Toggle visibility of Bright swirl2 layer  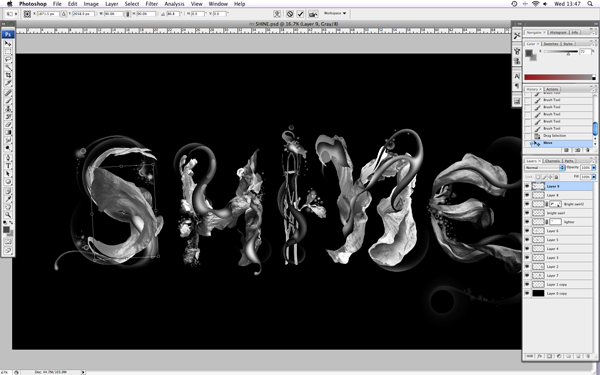click(x=527, y=204)
